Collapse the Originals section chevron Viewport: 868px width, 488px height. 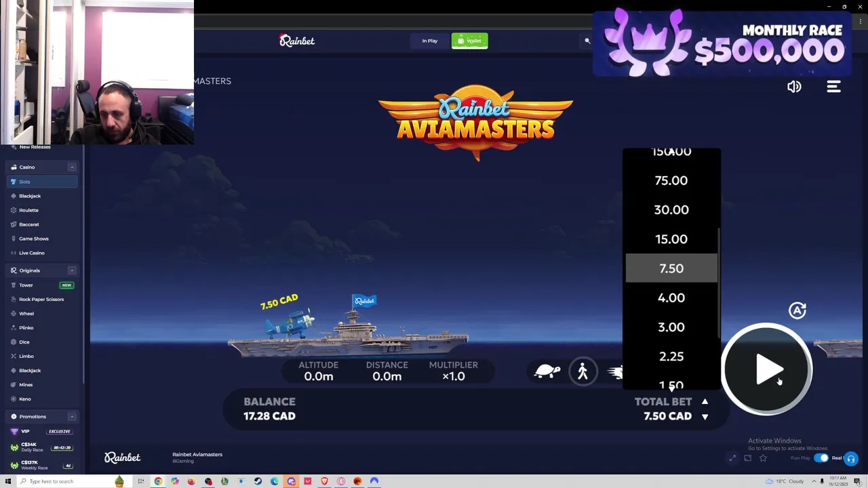[72, 270]
